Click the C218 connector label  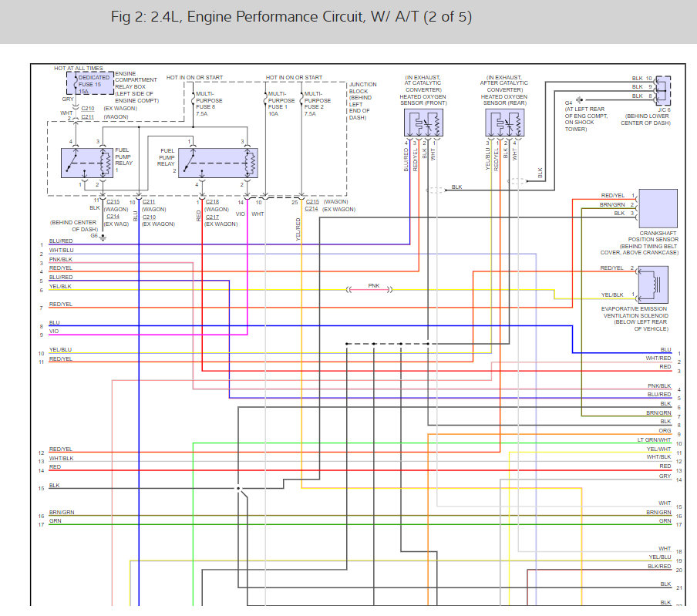[x=213, y=202]
